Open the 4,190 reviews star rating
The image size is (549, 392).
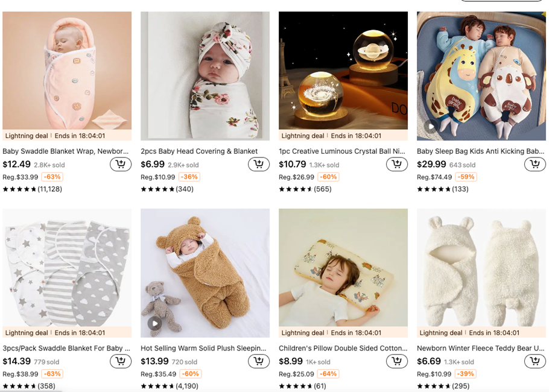point(170,386)
